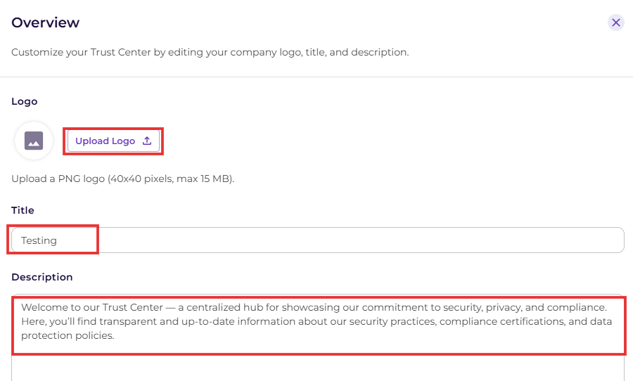Click the upload arrow icon beside Upload Logo
This screenshot has height=381, width=633.
(x=147, y=141)
